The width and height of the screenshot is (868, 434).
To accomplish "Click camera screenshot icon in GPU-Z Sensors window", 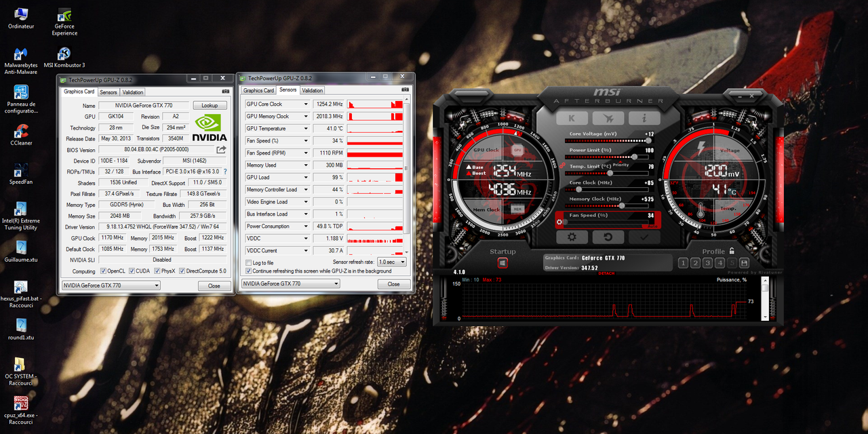I will [405, 90].
